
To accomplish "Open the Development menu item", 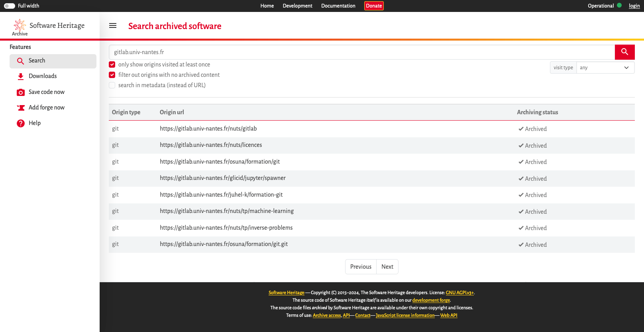I will click(297, 6).
